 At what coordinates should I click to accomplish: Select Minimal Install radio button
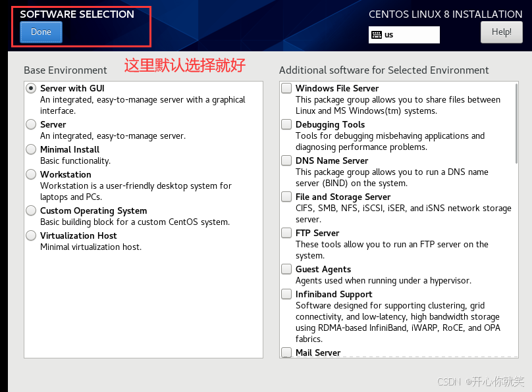pyautogui.click(x=31, y=149)
